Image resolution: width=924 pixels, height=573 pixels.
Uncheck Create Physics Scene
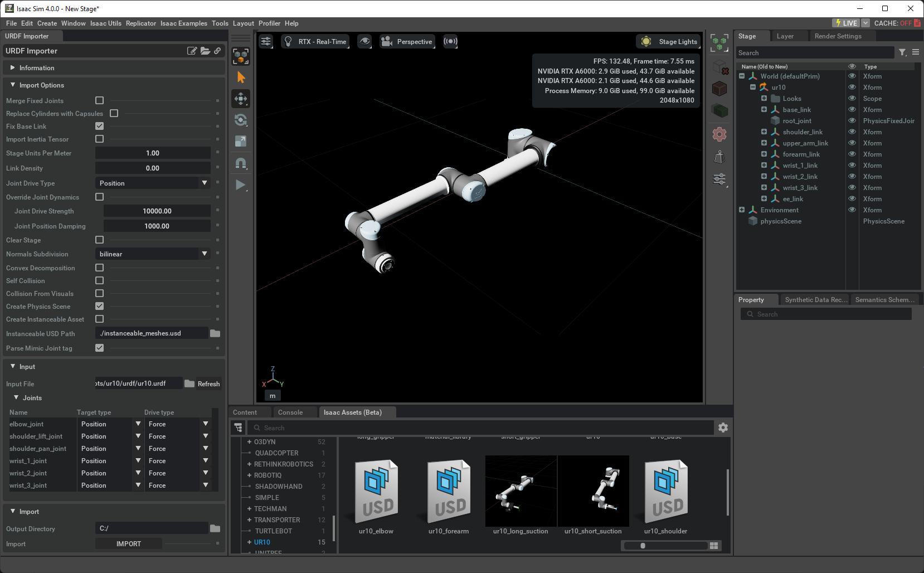click(100, 306)
